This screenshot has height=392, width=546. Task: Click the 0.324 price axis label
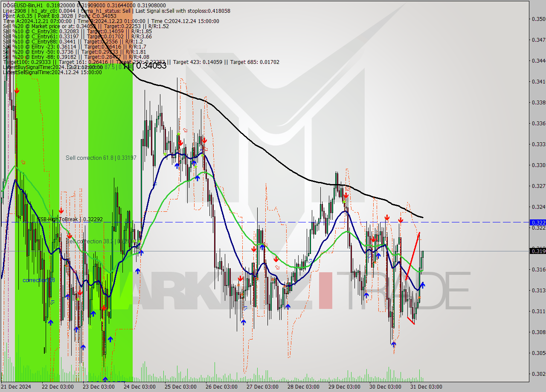(539, 207)
